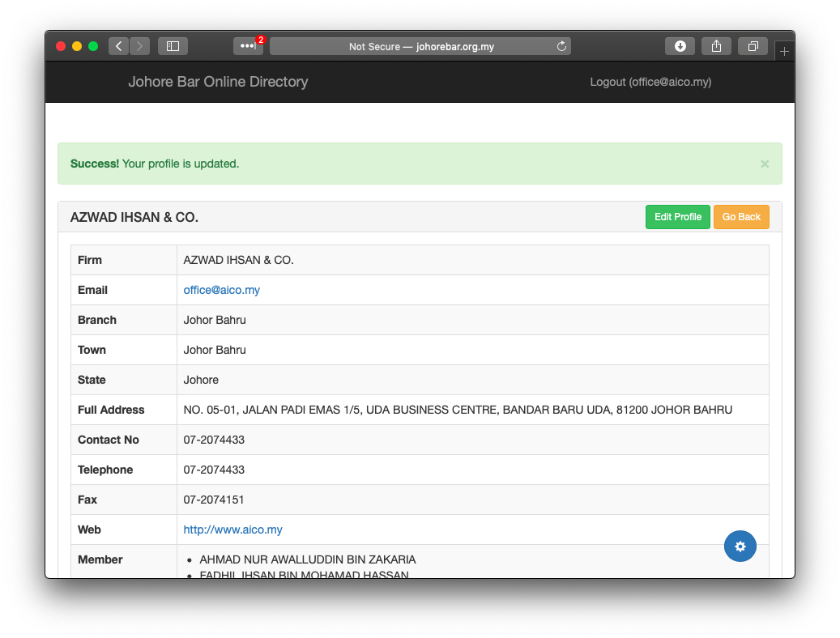The width and height of the screenshot is (840, 638).
Task: Open the office@aico.my email link
Action: coord(221,290)
